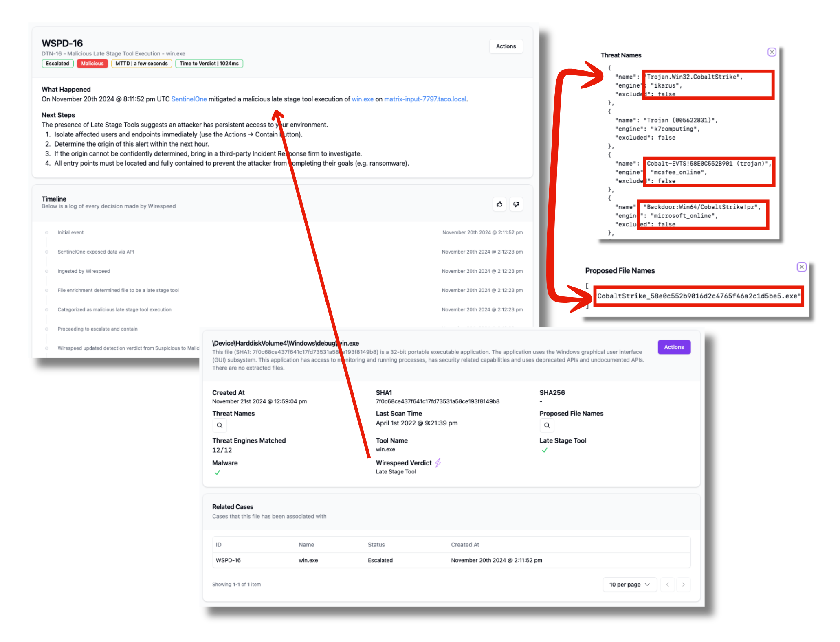Close the Threat Names popup
Screen dimensions: 840x642
[x=772, y=52]
